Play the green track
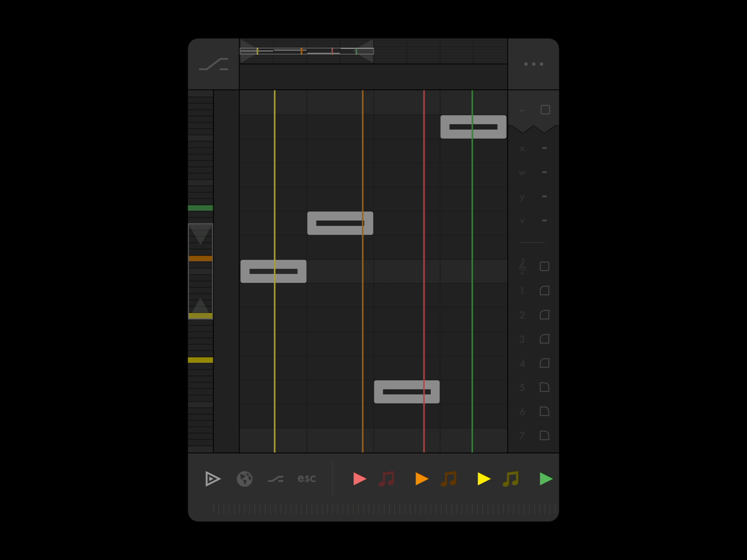This screenshot has height=560, width=747. click(x=546, y=479)
